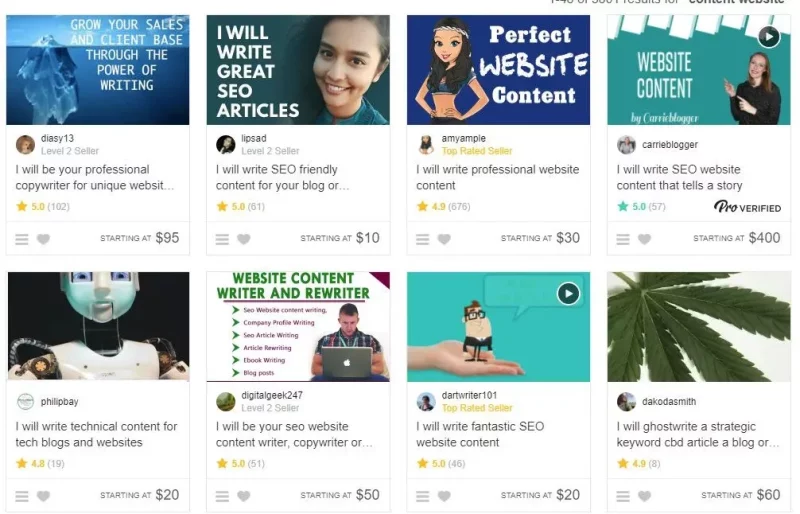Screen dimensions: 800x514
Task: Click the Pro Verified badge on carrieblogger
Action: (x=747, y=207)
